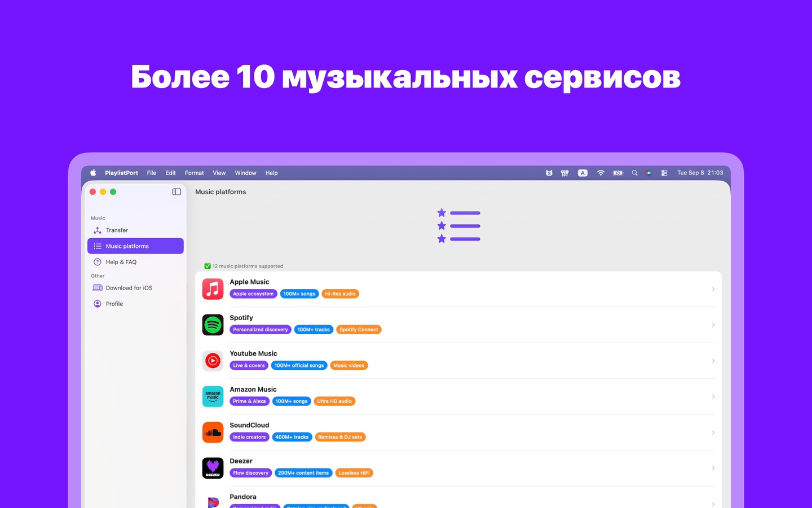
Task: Click the Apple ecosystem tag
Action: pos(253,294)
